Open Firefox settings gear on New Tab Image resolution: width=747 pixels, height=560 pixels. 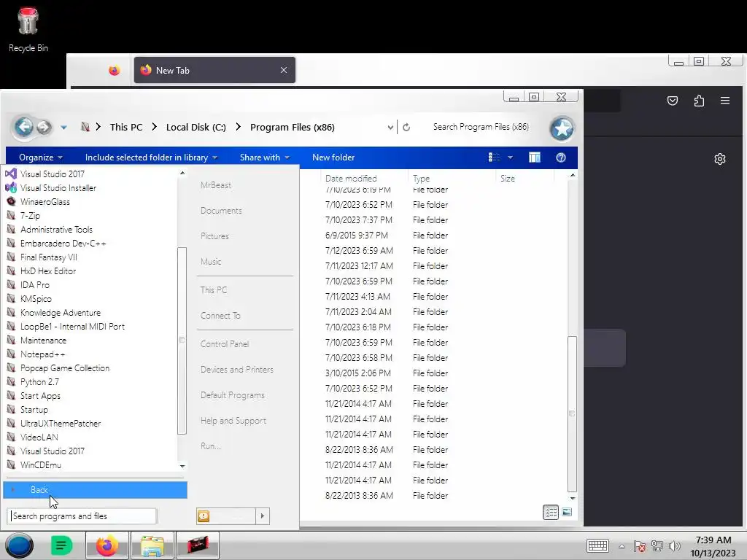720,159
